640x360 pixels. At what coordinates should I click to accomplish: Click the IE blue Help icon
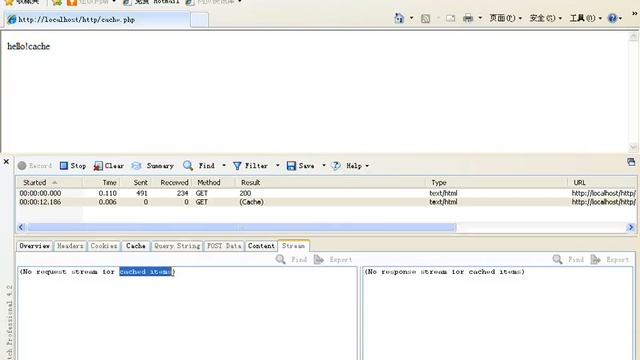(612, 18)
